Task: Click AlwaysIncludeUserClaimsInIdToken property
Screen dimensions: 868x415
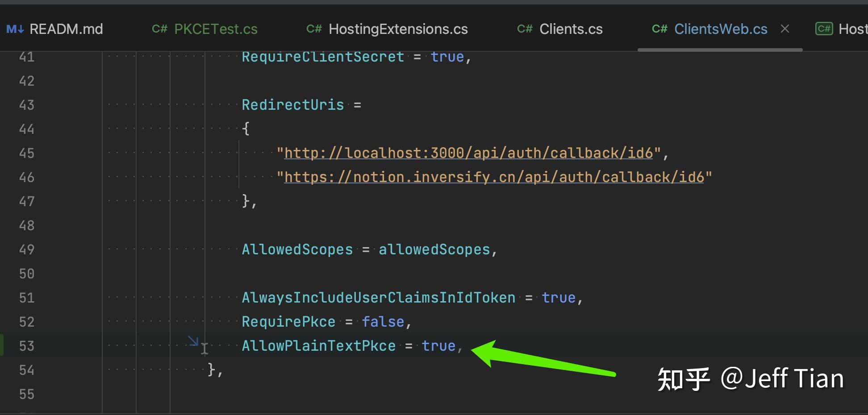Action: [x=379, y=298]
